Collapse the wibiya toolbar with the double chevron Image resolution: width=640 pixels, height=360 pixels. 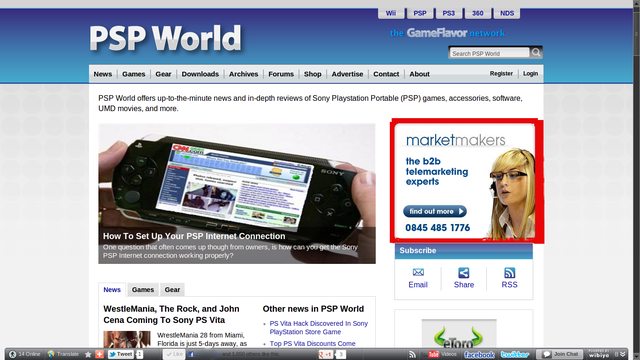click(623, 354)
